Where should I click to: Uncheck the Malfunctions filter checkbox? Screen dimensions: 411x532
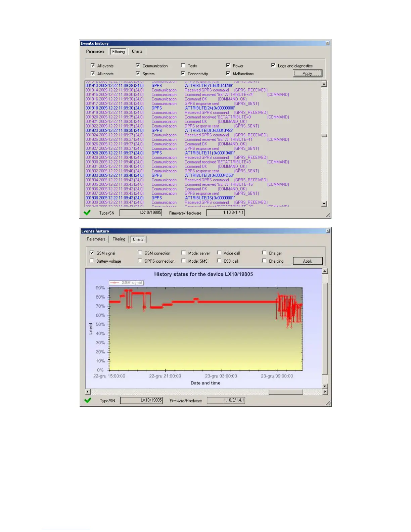coord(228,73)
